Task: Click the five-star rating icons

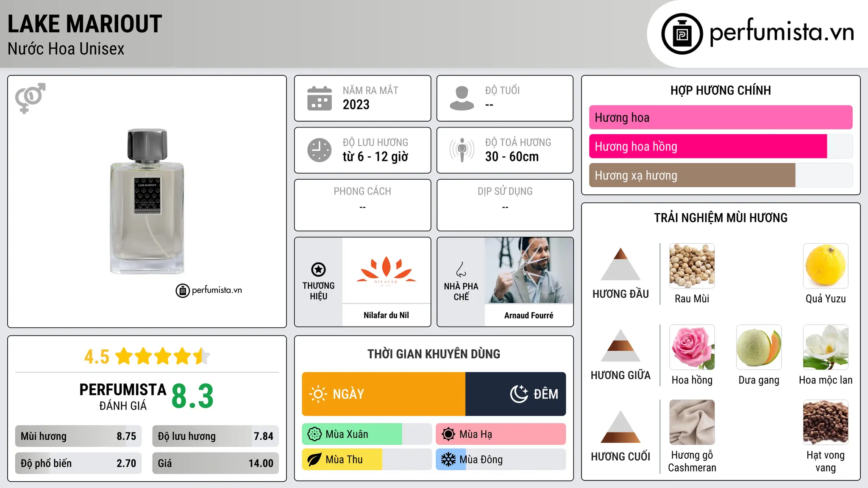Action: [x=162, y=356]
